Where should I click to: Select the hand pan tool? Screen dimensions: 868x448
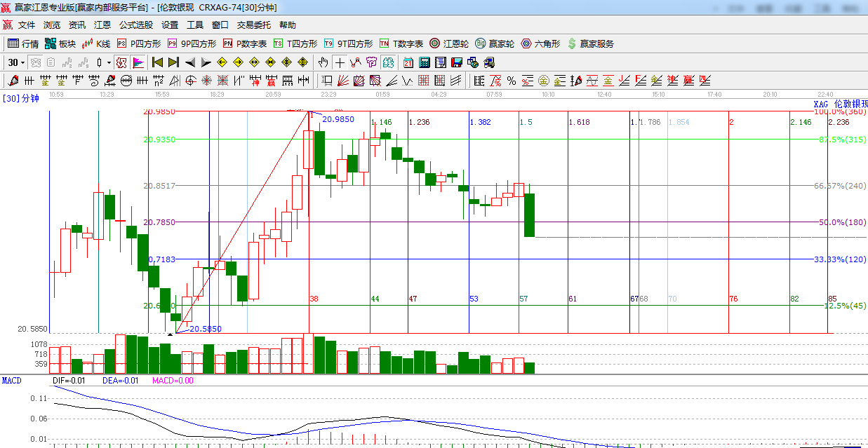click(323, 62)
